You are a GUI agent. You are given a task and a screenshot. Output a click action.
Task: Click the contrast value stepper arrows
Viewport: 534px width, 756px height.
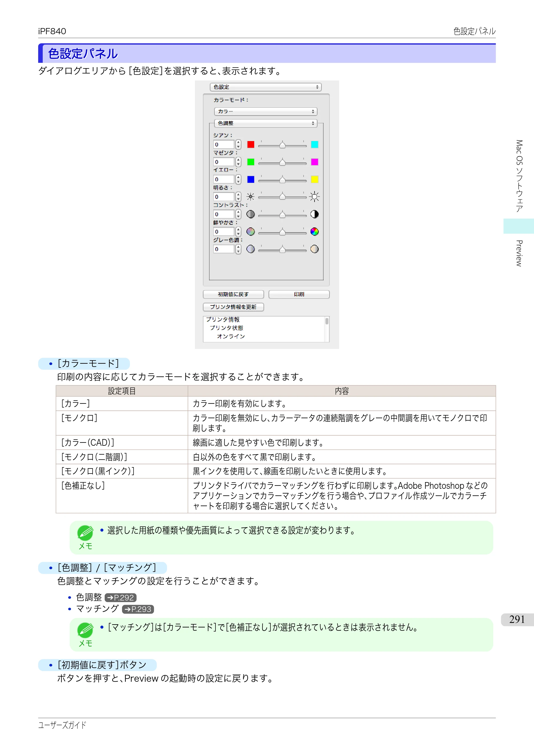click(238, 214)
